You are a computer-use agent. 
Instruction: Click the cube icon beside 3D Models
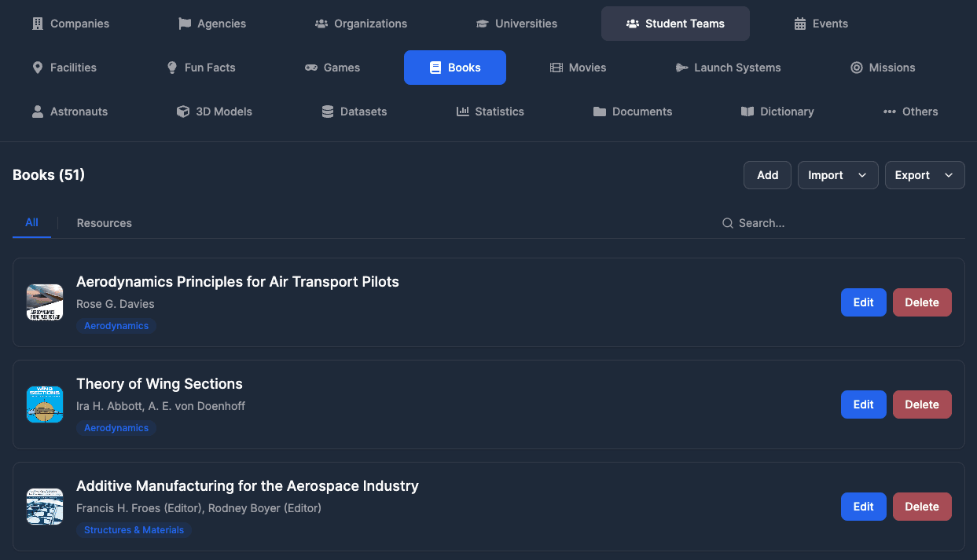pos(183,112)
